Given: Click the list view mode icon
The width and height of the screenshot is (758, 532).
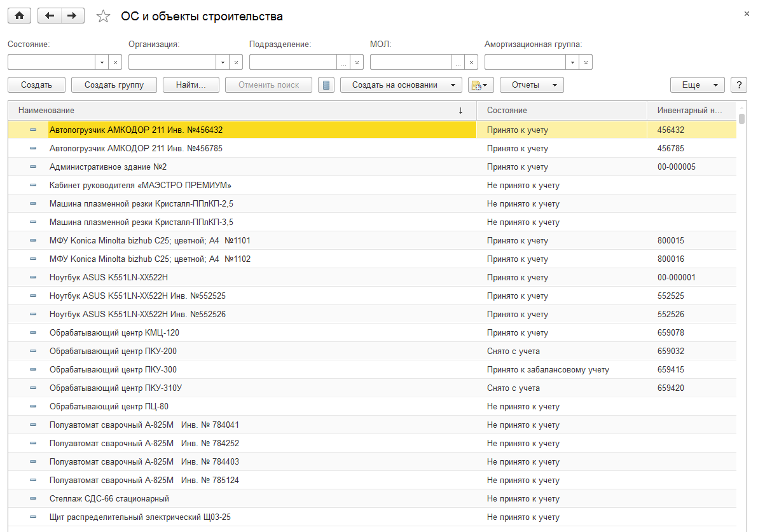Looking at the screenshot, I should click(326, 85).
